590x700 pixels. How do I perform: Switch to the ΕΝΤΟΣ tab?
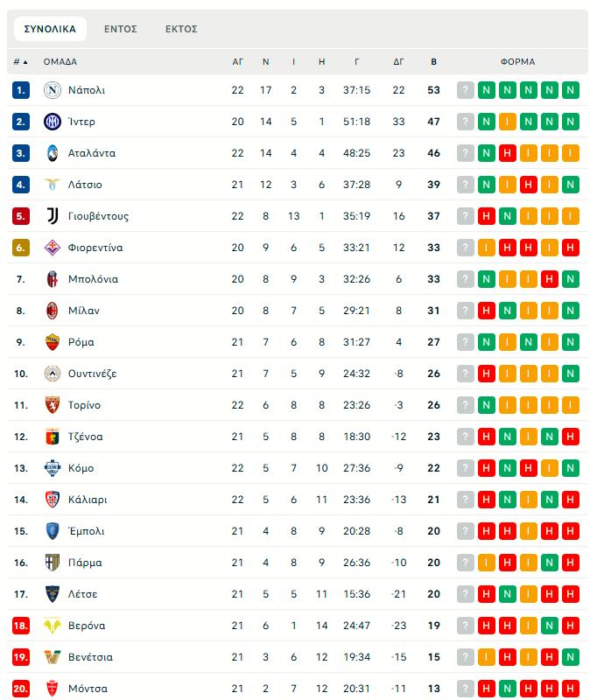pos(121,29)
